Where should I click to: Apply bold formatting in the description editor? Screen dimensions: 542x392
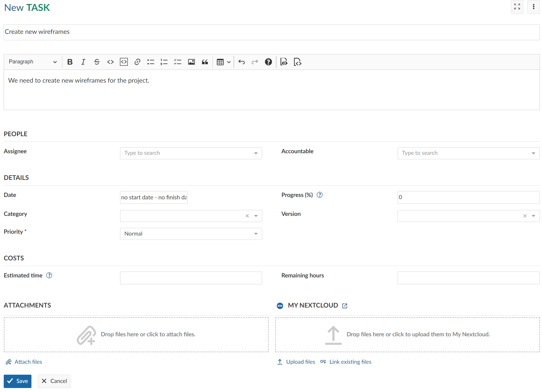coord(70,62)
